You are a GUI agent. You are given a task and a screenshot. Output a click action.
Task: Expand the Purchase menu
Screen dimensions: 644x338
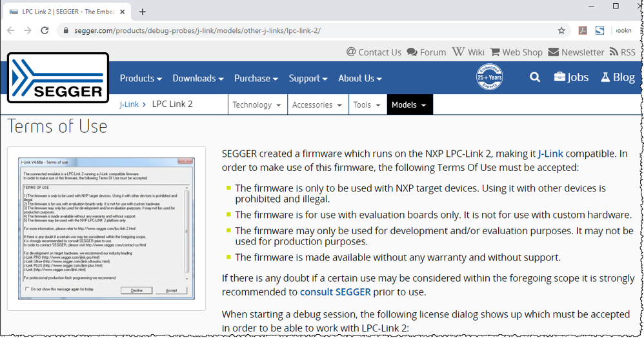pyautogui.click(x=256, y=78)
